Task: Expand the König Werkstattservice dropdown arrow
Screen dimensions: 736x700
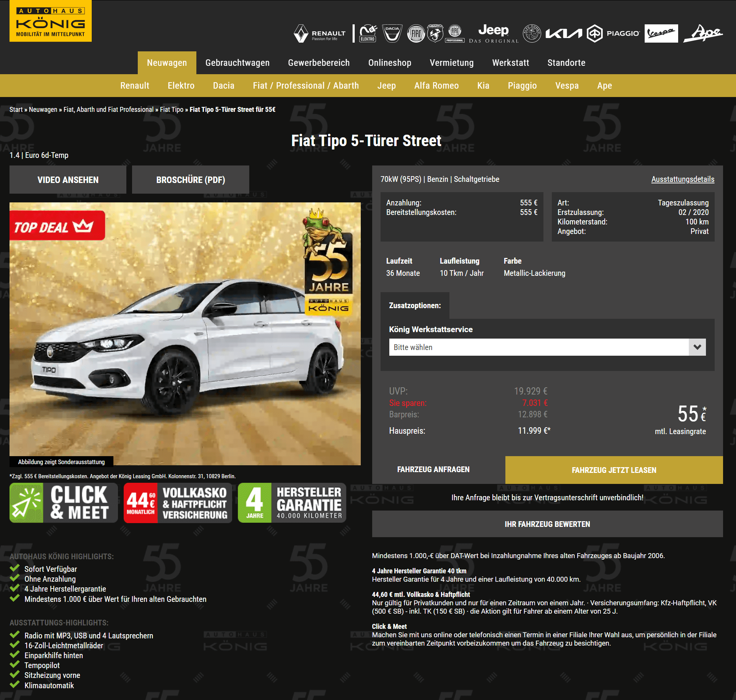Action: (x=697, y=347)
